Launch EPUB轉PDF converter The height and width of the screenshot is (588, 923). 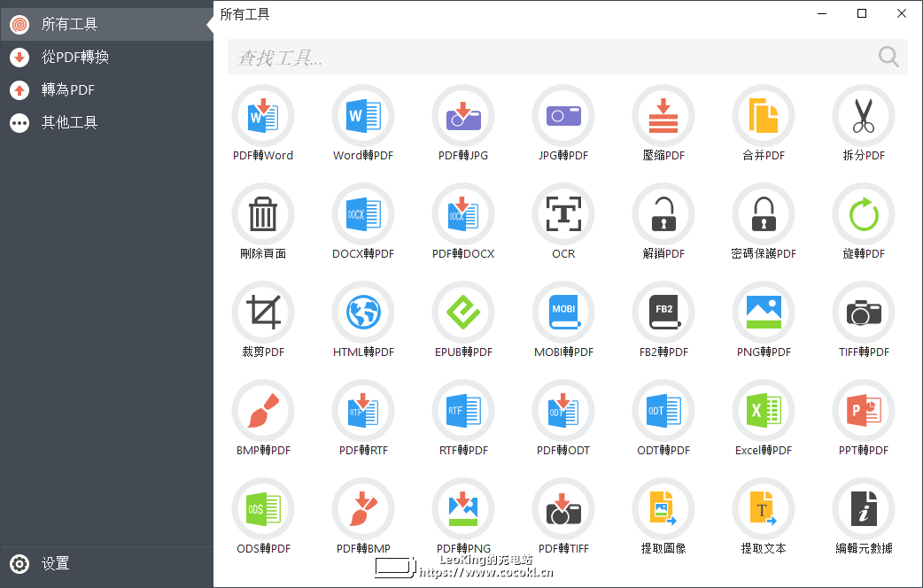coord(462,313)
